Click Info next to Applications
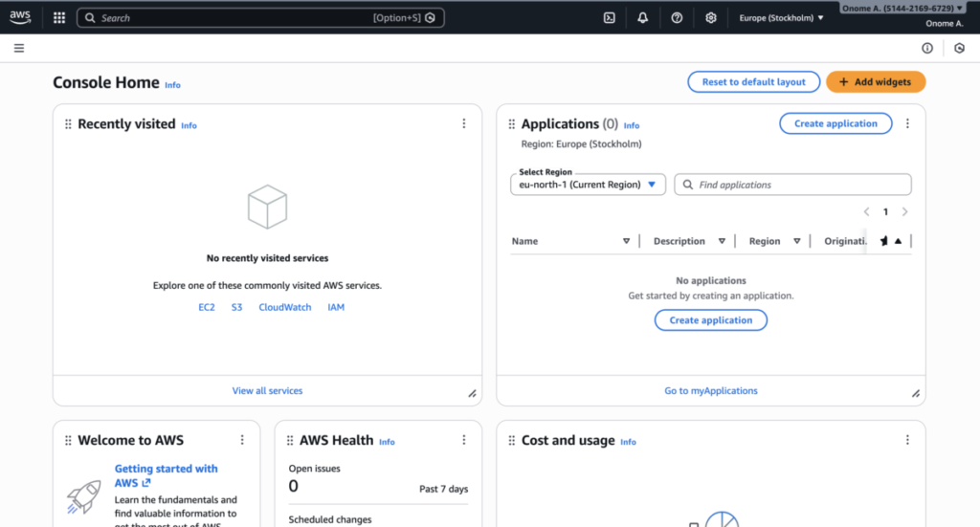This screenshot has height=527, width=980. point(632,125)
